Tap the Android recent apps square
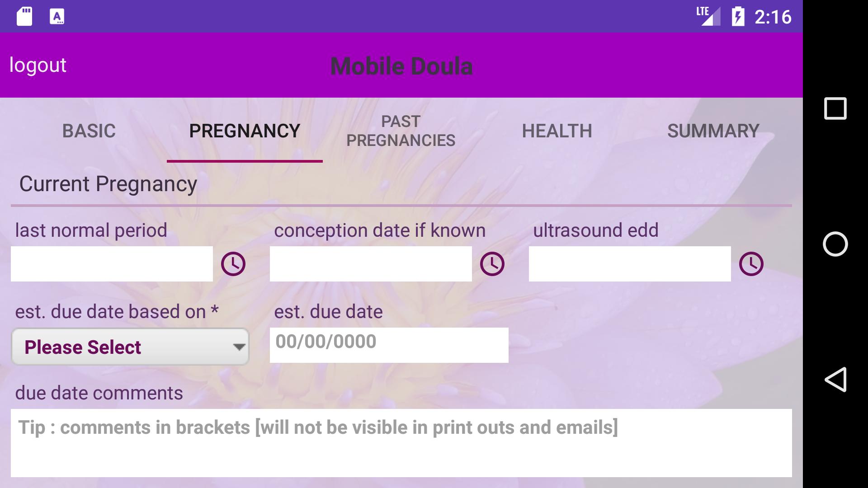Viewport: 868px width, 488px height. point(835,108)
